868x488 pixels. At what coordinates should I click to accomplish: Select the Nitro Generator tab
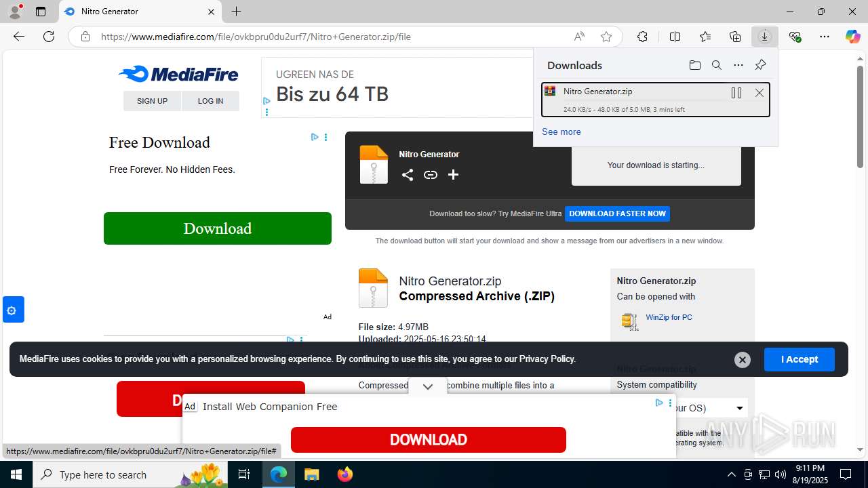pyautogui.click(x=140, y=12)
